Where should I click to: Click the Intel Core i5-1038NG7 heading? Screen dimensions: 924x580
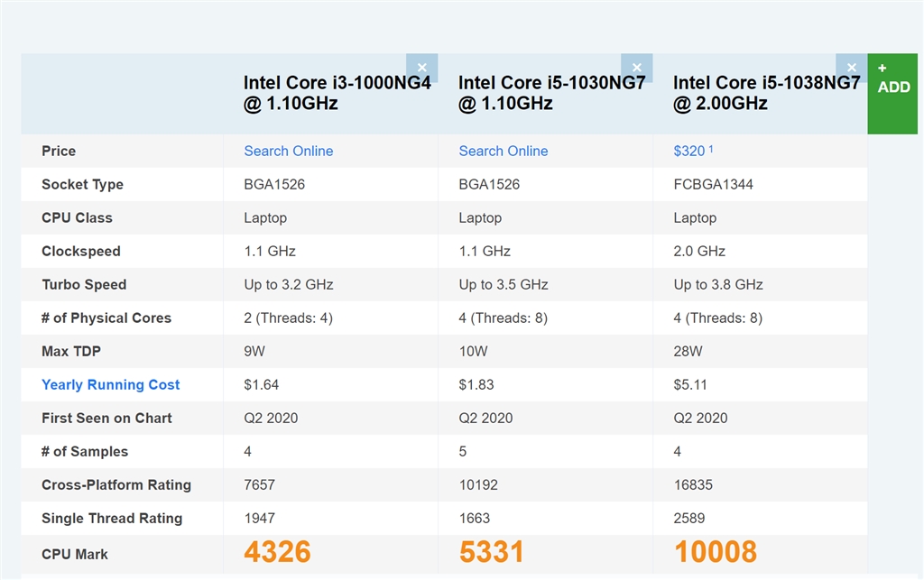click(x=766, y=93)
